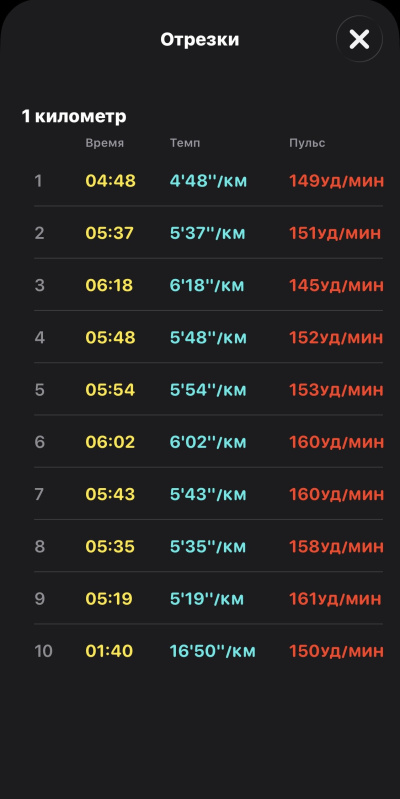Select the Отрезки title text
This screenshot has width=400, height=799.
pyautogui.click(x=200, y=40)
